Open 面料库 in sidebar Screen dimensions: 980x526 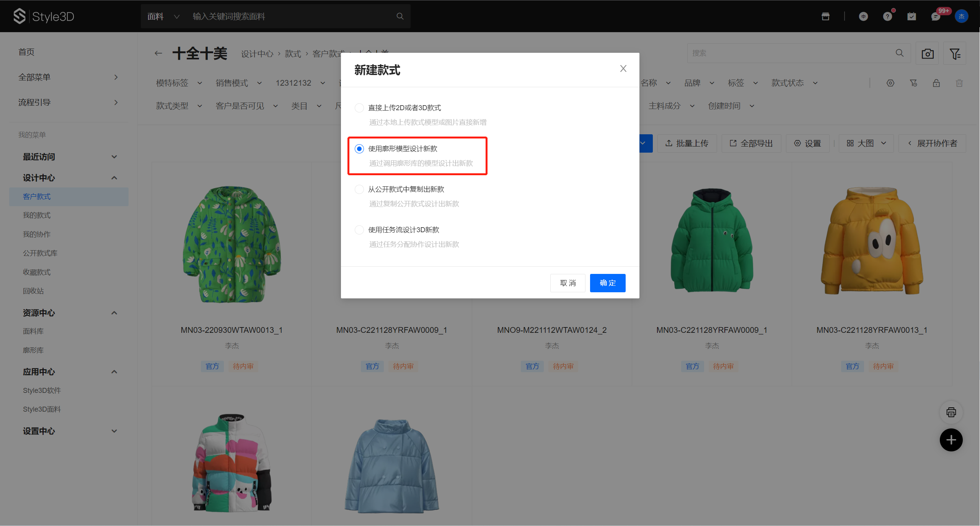tap(33, 331)
